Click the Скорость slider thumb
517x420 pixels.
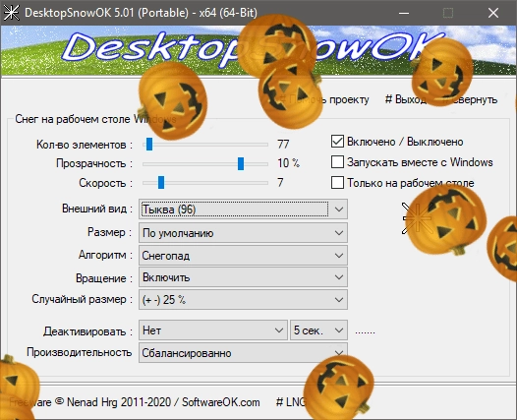pyautogui.click(x=161, y=182)
